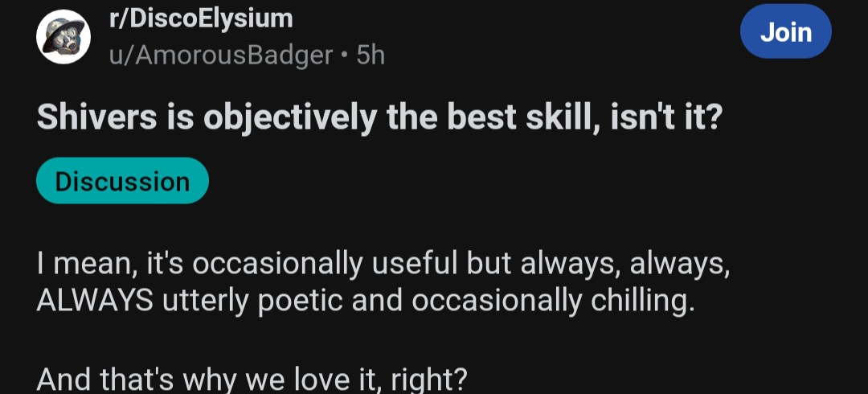Click the dot separator before the timestamp
The height and width of the screenshot is (394, 868).
coord(343,55)
